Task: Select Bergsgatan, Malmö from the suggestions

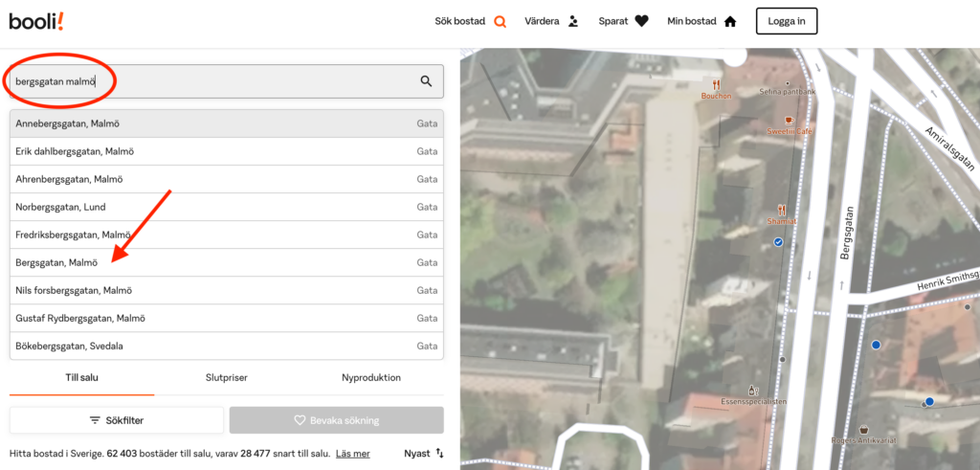Action: pyautogui.click(x=57, y=262)
